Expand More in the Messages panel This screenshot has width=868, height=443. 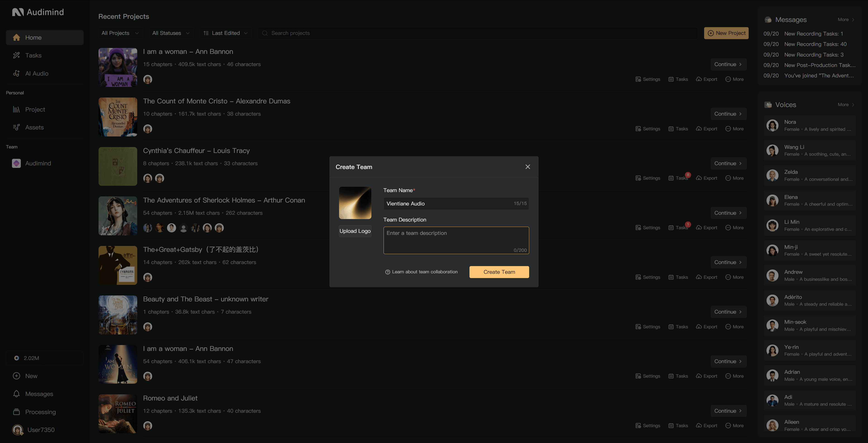846,19
